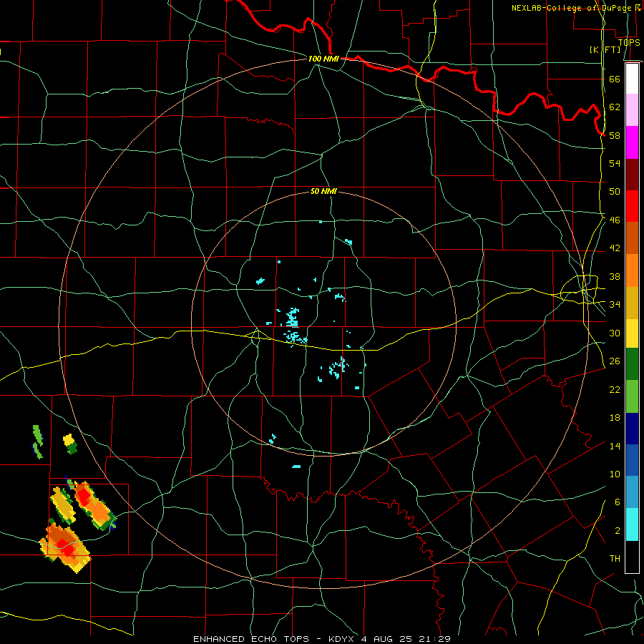Screen dimensions: 644x644
Task: Click the light pink legend swatch
Action: point(632,109)
